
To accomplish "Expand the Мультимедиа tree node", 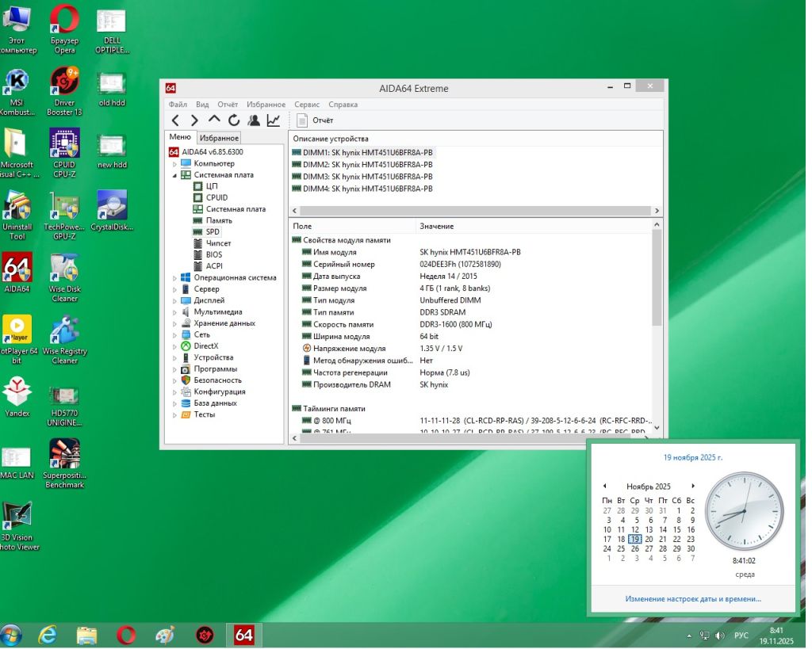I will click(174, 312).
